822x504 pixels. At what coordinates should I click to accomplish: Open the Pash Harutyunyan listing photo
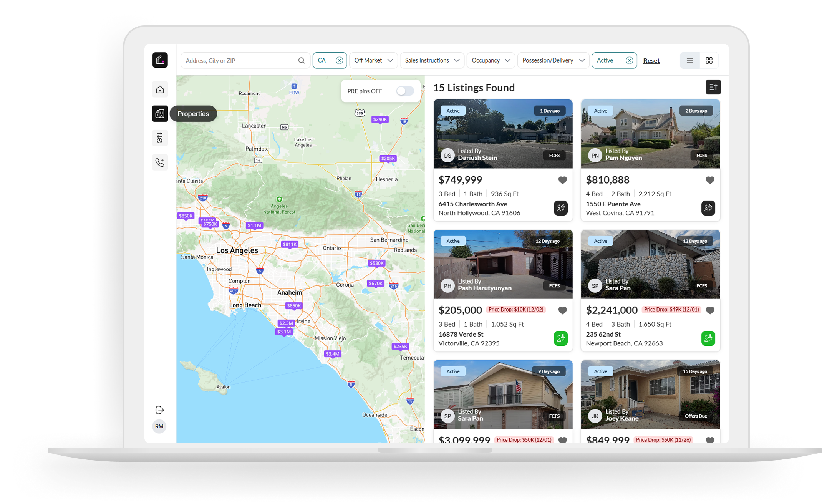(x=503, y=264)
